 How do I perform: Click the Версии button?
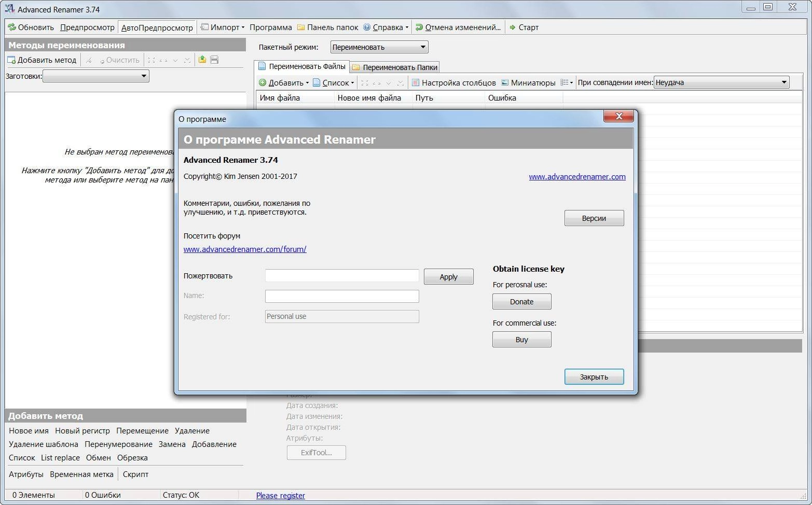tap(594, 218)
